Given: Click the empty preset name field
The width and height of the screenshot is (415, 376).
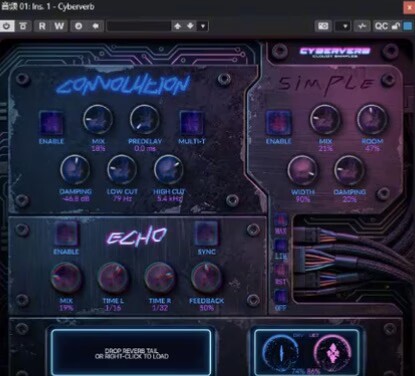Looking at the screenshot, I should [x=139, y=26].
